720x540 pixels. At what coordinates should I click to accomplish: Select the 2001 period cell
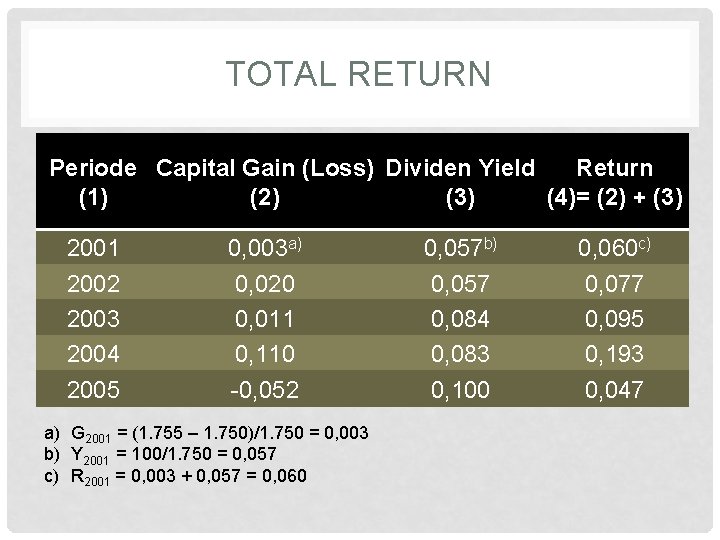(x=93, y=248)
